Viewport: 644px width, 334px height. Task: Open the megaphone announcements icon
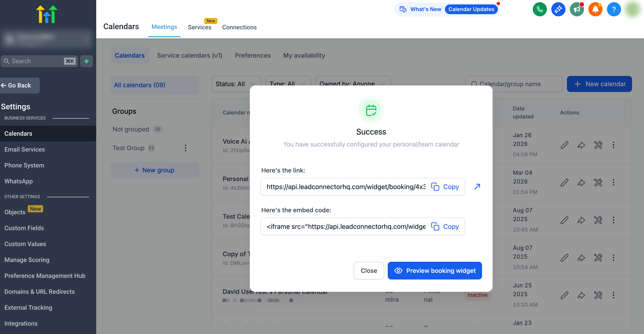click(x=576, y=9)
